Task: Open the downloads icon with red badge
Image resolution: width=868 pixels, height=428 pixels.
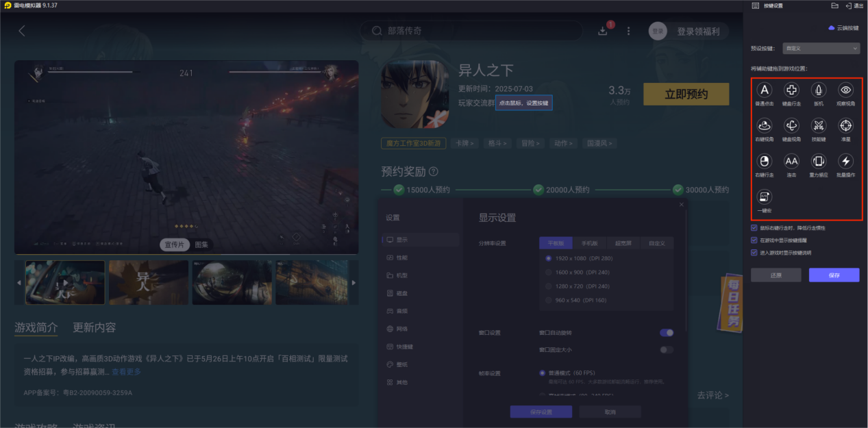Action: tap(604, 31)
